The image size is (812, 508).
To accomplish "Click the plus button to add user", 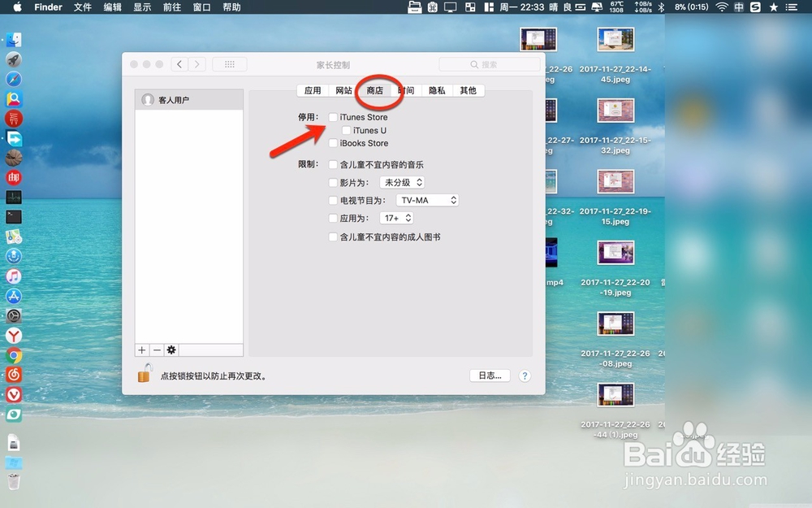I will click(x=142, y=350).
